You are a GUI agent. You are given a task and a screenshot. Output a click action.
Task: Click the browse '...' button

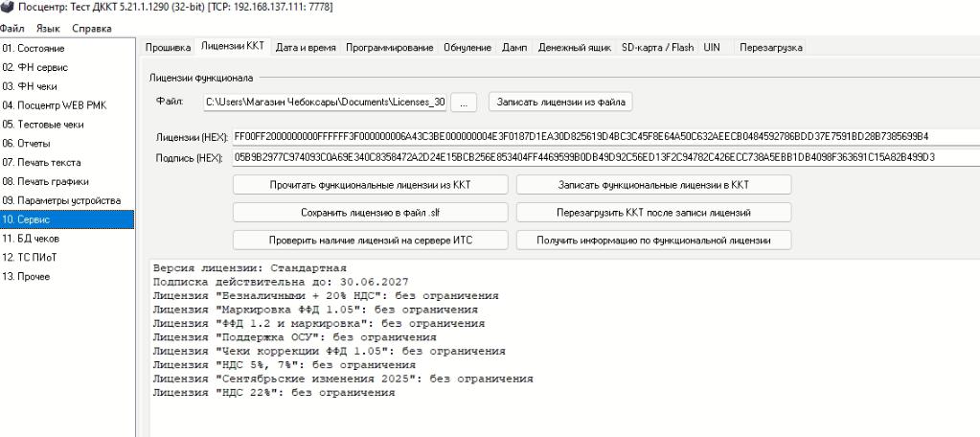tap(464, 103)
